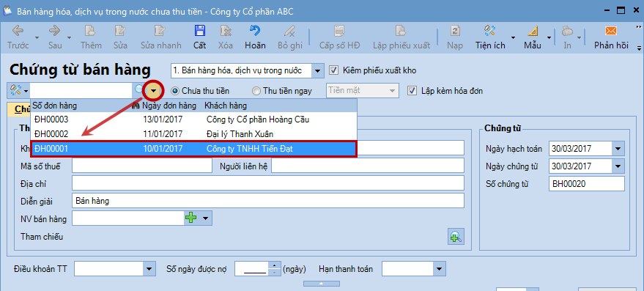Click the search magnifier in order field

(x=138, y=90)
